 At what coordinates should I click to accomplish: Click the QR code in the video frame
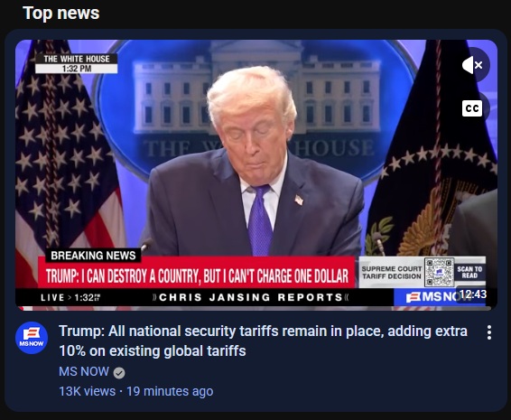click(x=440, y=272)
